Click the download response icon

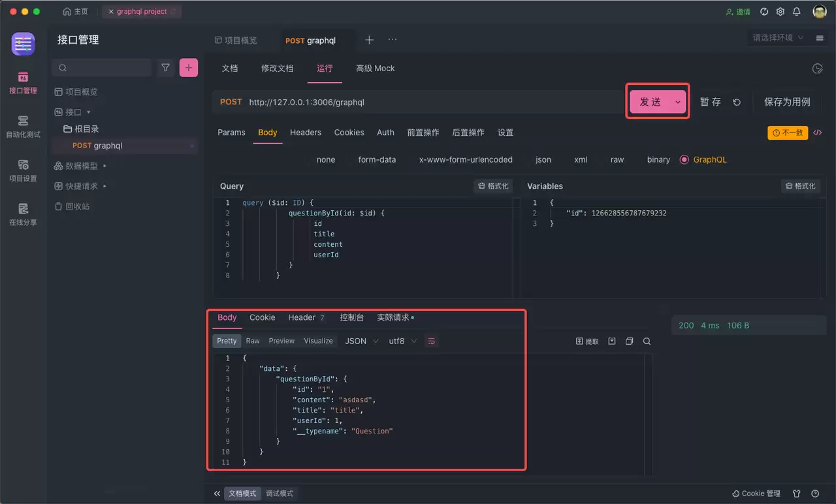pos(612,341)
